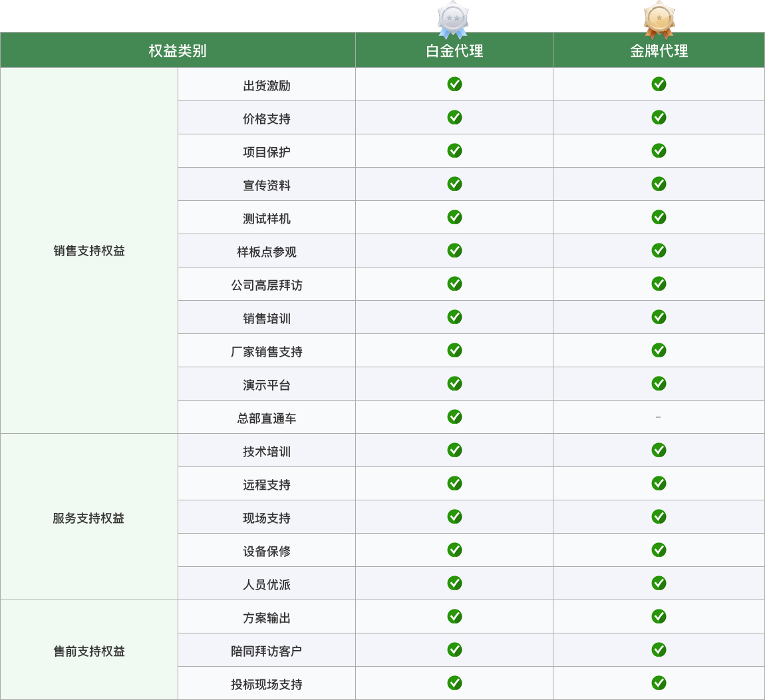Image resolution: width=765 pixels, height=700 pixels.
Task: Click the 金牌代理 checkmark for 价格支持
Action: click(659, 117)
